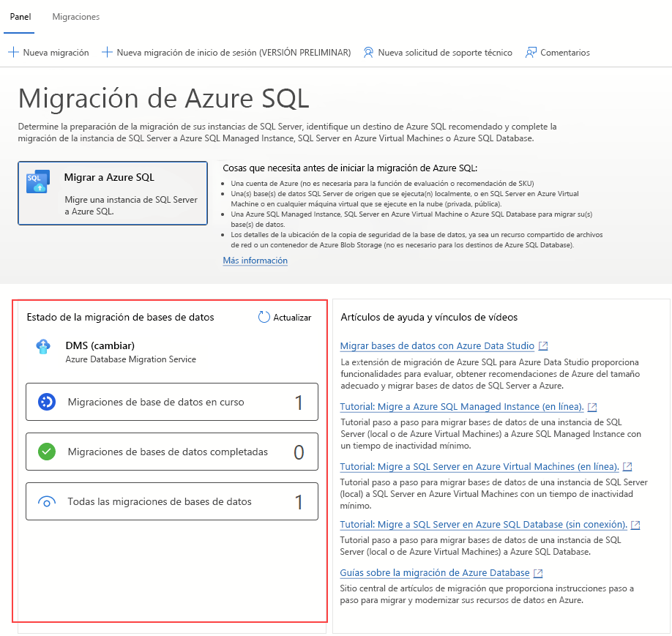
Task: Open the external link icon beside Guías sobre migración
Action: [539, 573]
